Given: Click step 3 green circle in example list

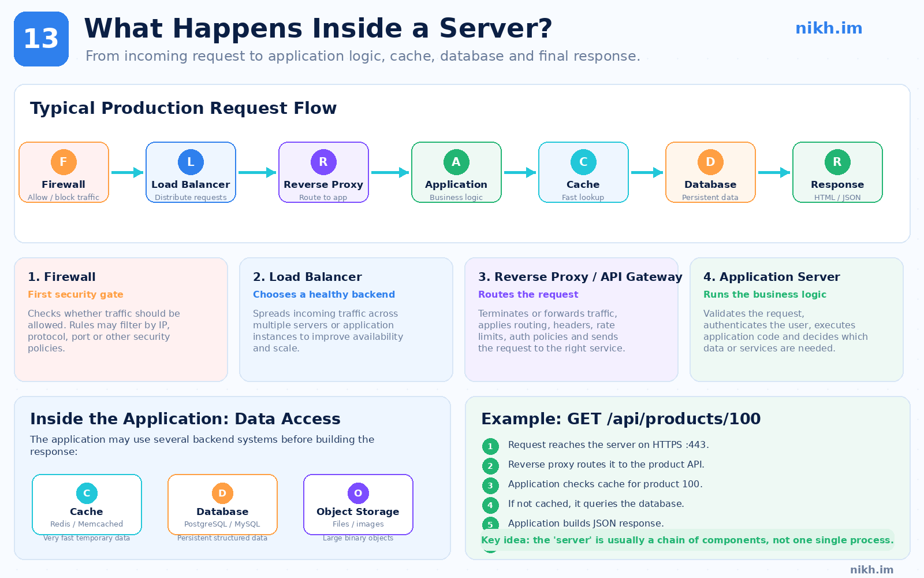Looking at the screenshot, I should (490, 486).
